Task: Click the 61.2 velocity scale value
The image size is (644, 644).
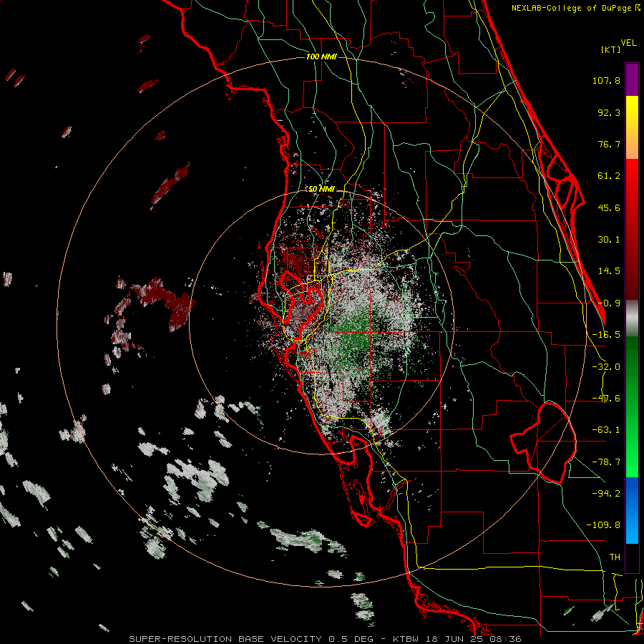Action: click(x=609, y=176)
